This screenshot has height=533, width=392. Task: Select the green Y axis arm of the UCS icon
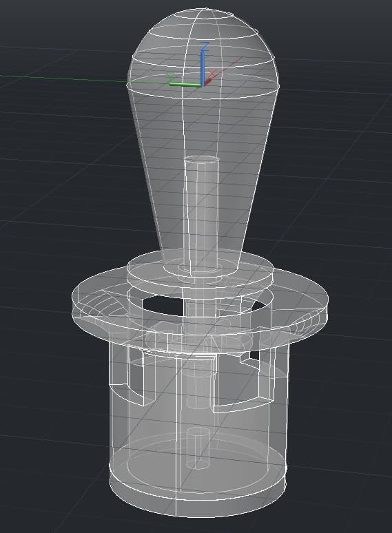pyautogui.click(x=185, y=84)
